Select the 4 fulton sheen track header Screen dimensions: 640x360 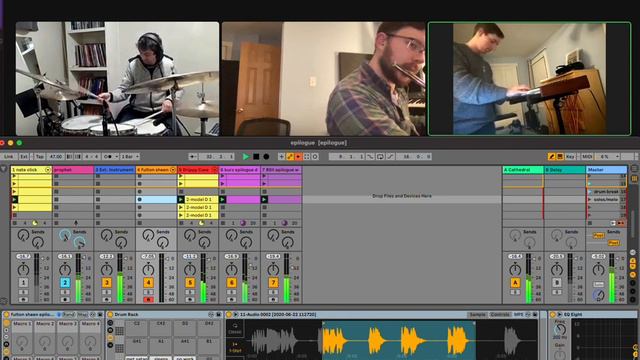156,169
